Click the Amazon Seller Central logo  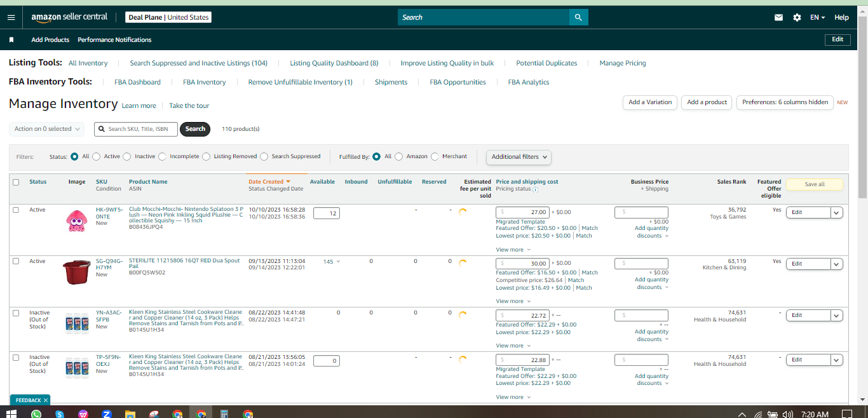[69, 17]
